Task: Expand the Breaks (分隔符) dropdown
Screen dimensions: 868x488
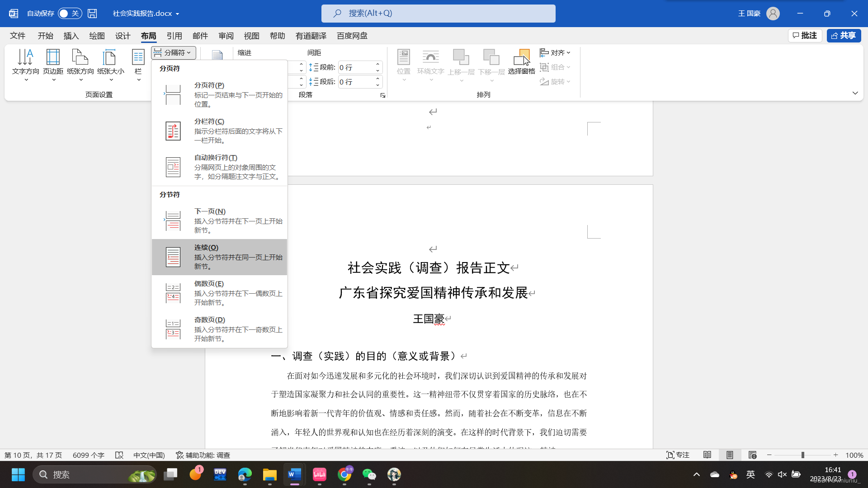Action: click(x=174, y=52)
